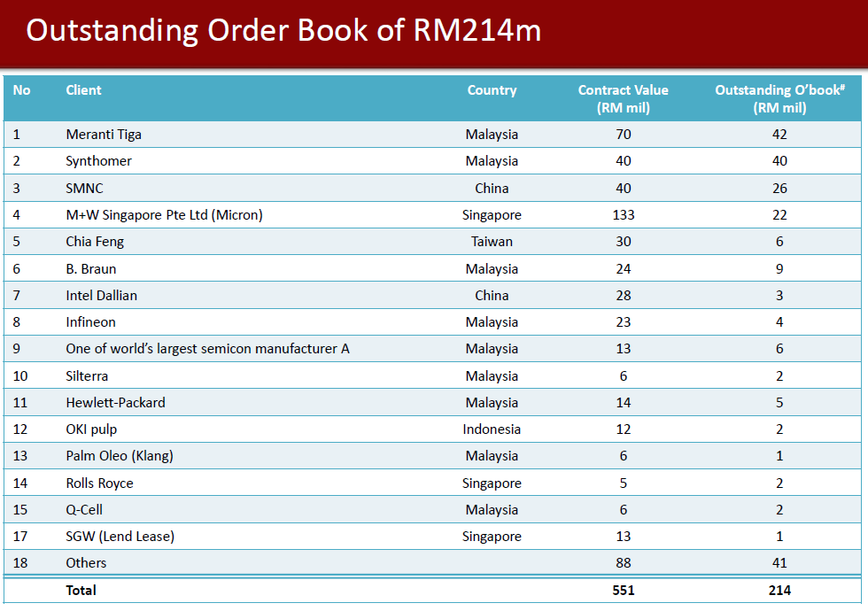Select SGW (Lend Lease) contract value '13'

coord(624,537)
